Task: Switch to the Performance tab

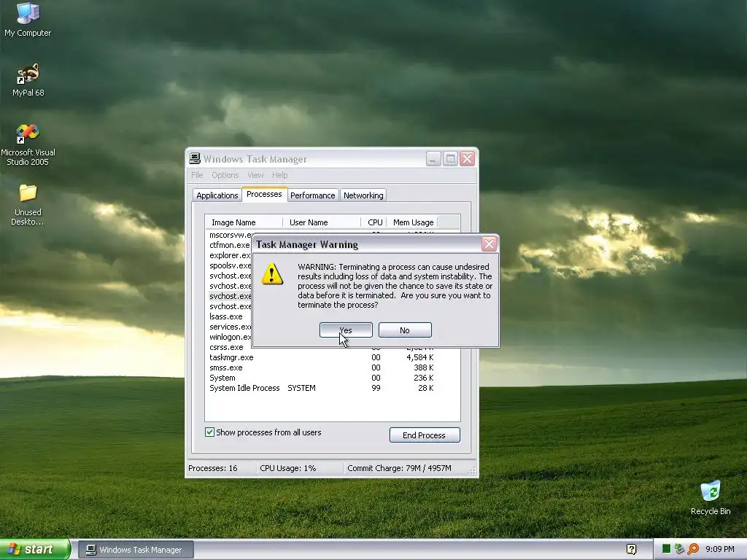Action: tap(312, 195)
